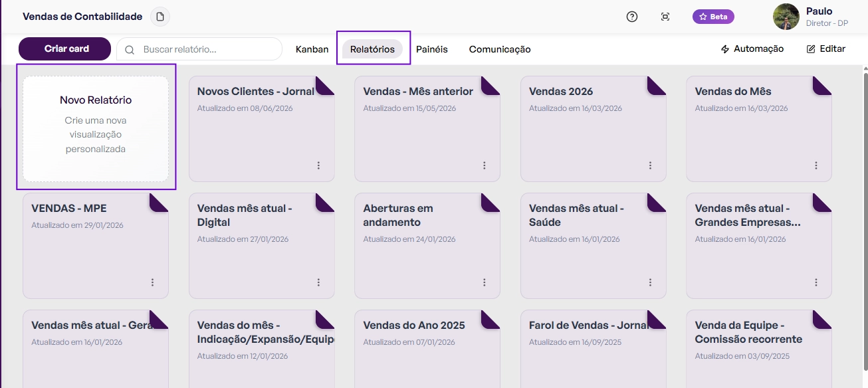Open three-dot menu on Vendas mês atual - Digital
This screenshot has height=388, width=868.
click(x=318, y=282)
